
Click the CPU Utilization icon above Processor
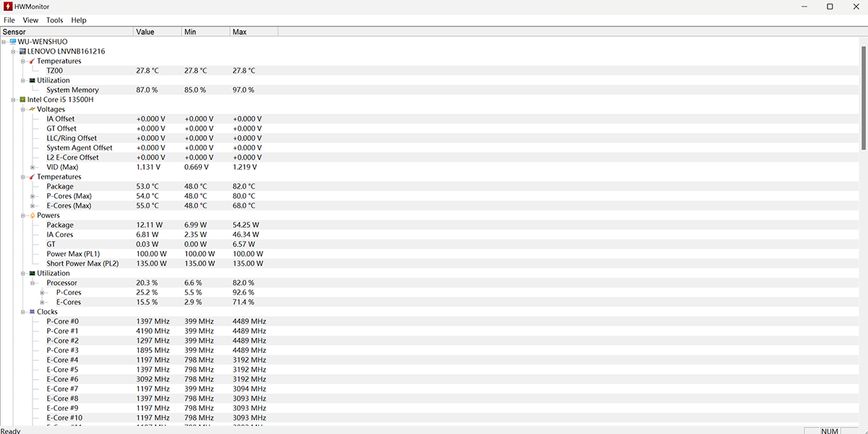pyautogui.click(x=32, y=273)
